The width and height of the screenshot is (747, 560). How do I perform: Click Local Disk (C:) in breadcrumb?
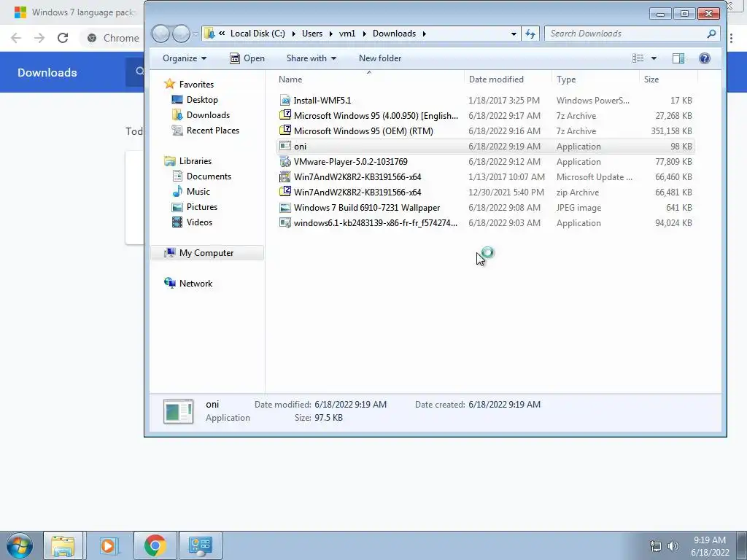click(x=258, y=34)
